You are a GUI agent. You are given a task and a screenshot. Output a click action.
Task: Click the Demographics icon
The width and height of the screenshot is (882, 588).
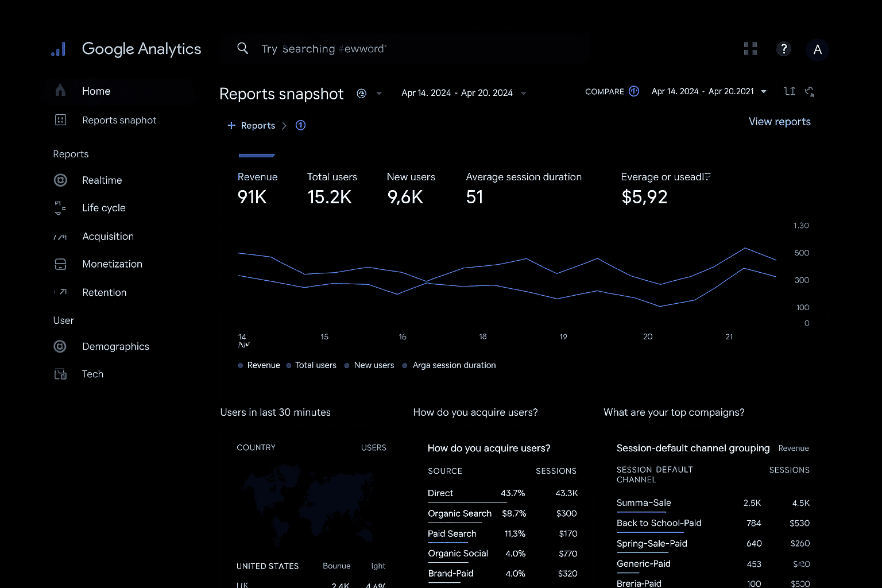[x=60, y=346]
